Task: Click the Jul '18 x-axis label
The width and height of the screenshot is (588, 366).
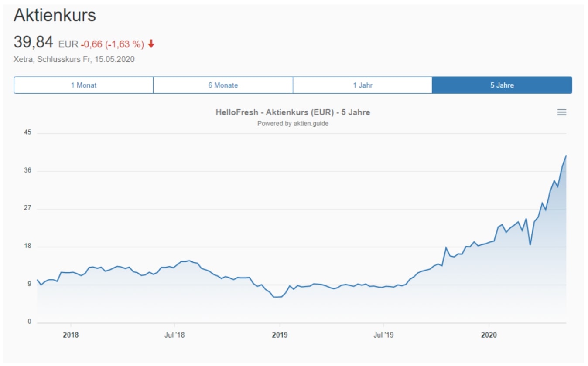Action: [174, 335]
